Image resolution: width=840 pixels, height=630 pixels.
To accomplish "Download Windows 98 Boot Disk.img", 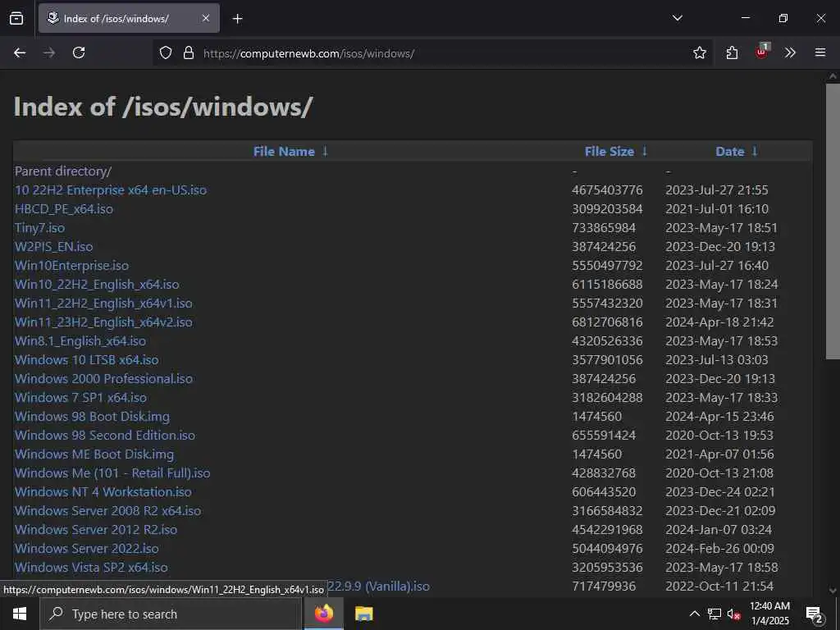I will coord(92,416).
